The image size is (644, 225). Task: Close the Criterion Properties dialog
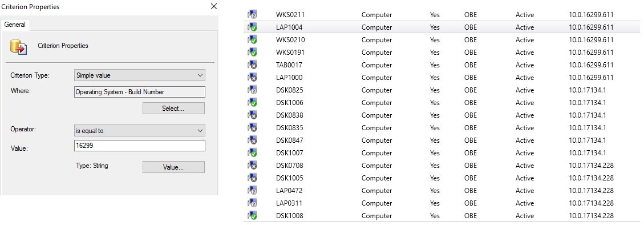point(213,6)
